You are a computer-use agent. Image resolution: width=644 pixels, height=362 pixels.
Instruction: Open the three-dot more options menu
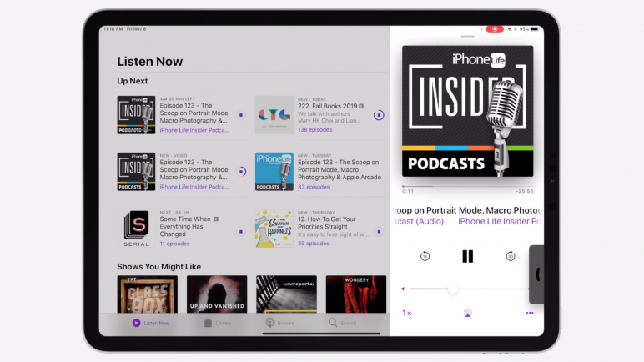click(530, 313)
